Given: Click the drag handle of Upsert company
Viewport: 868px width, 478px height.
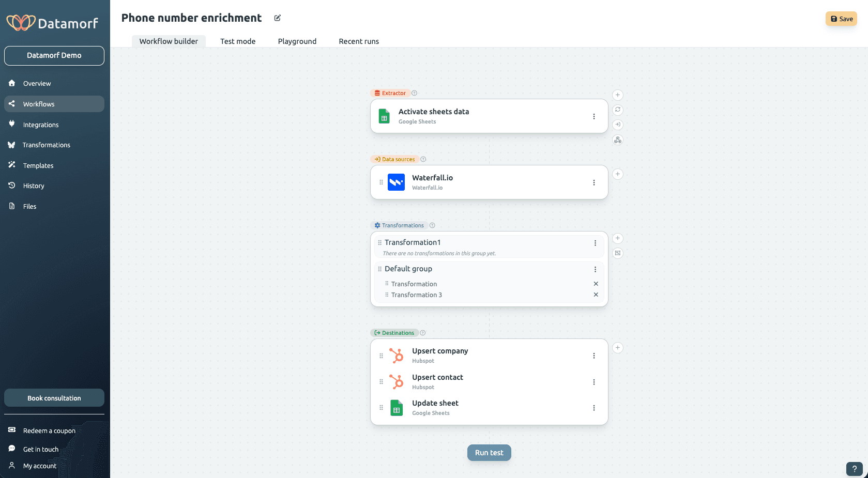Looking at the screenshot, I should tap(381, 356).
